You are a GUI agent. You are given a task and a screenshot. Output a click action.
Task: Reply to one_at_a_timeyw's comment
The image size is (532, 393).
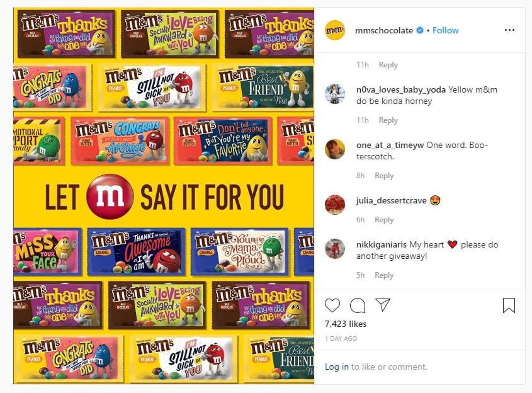point(384,176)
